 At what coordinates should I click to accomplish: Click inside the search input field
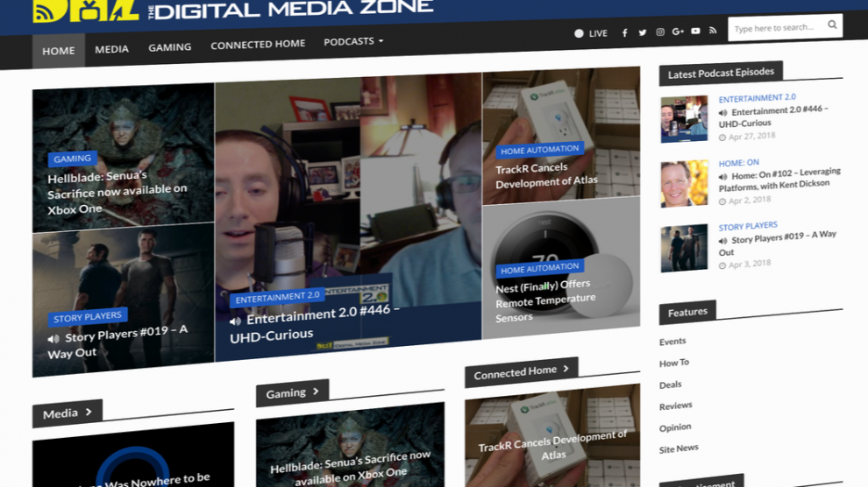tap(775, 28)
